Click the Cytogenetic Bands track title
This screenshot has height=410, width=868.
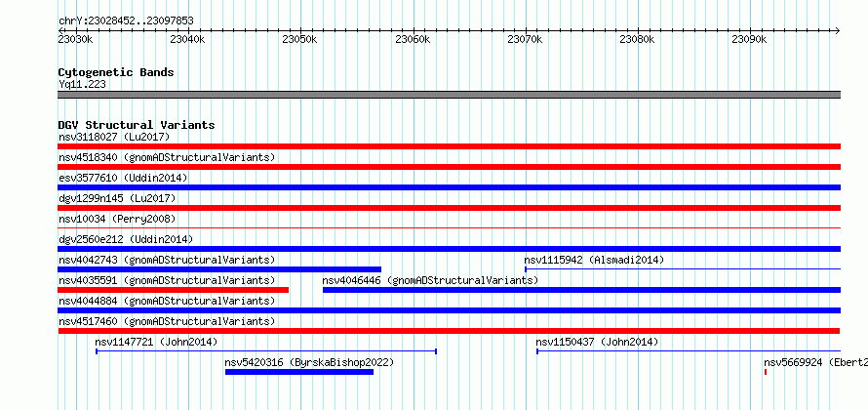(x=116, y=72)
